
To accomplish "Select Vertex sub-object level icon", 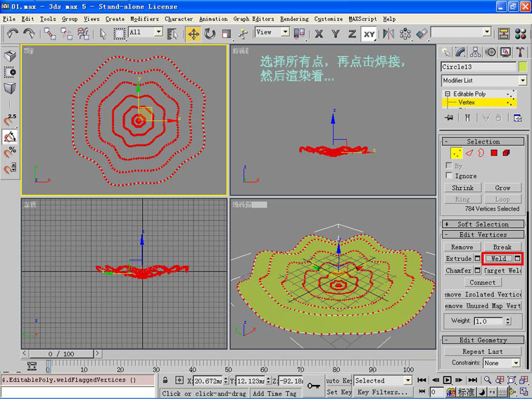I will tap(456, 153).
